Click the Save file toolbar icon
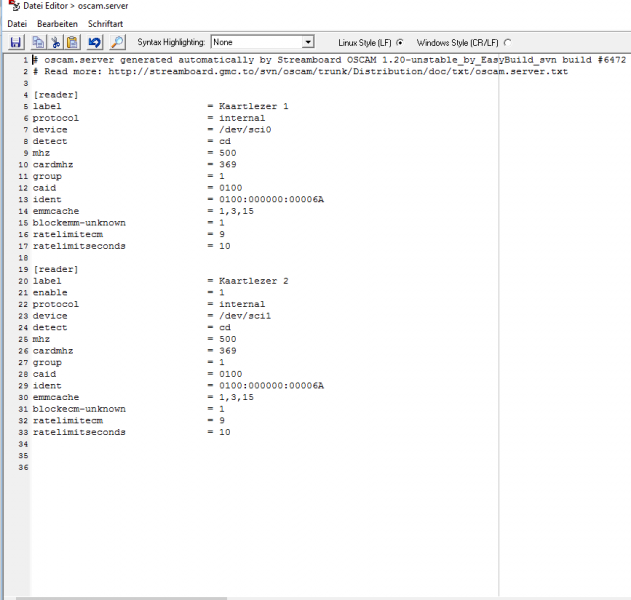Screen dimensions: 631x600 coord(16,42)
